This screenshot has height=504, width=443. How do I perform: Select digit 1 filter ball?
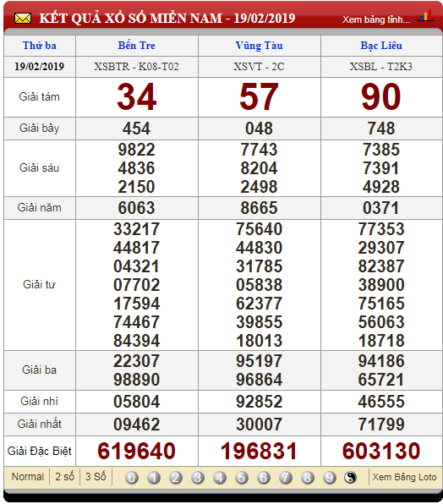tap(154, 478)
